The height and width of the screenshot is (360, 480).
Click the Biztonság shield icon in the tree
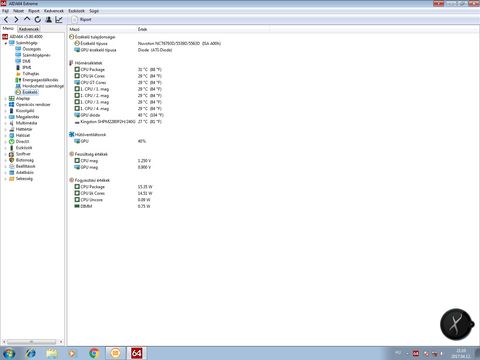pyautogui.click(x=12, y=160)
